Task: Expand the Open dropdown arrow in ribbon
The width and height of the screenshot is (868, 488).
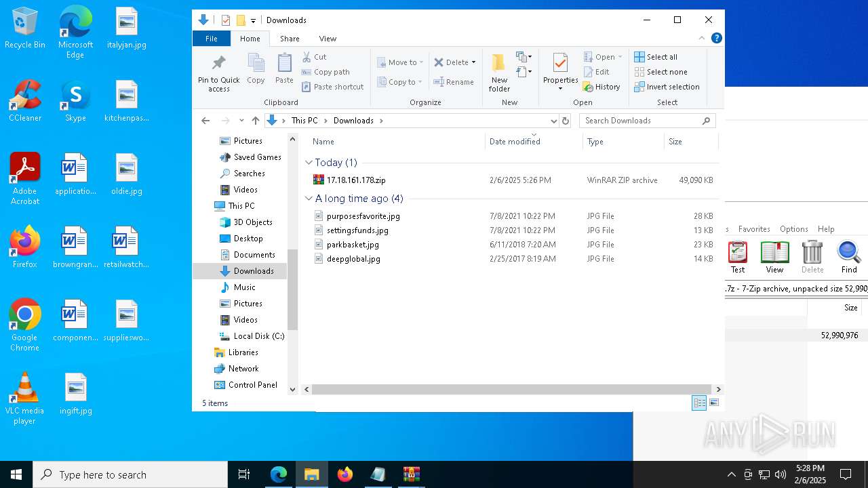Action: (620, 57)
